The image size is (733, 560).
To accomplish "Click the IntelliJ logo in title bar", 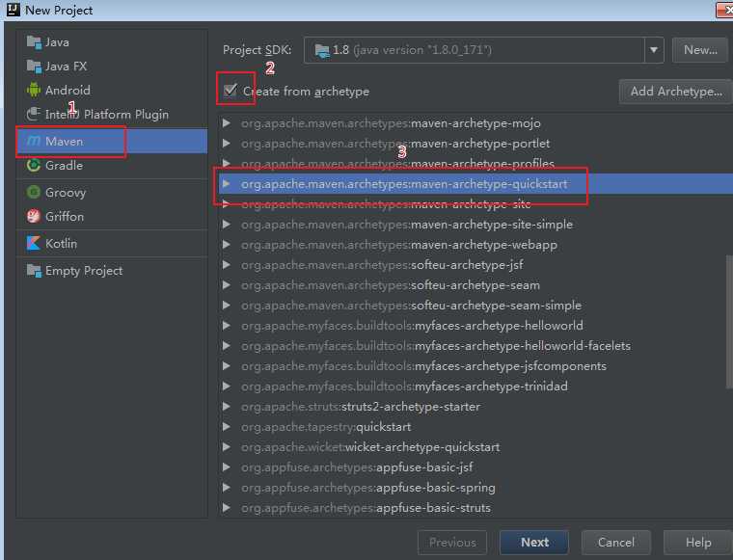I will (13, 10).
